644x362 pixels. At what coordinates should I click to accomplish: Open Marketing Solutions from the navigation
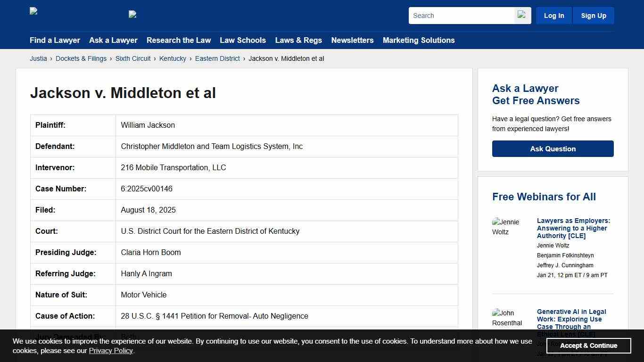click(x=419, y=41)
